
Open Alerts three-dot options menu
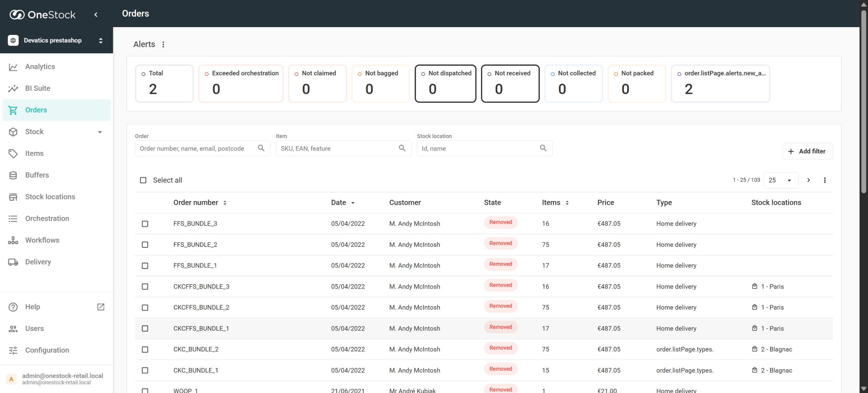(163, 44)
